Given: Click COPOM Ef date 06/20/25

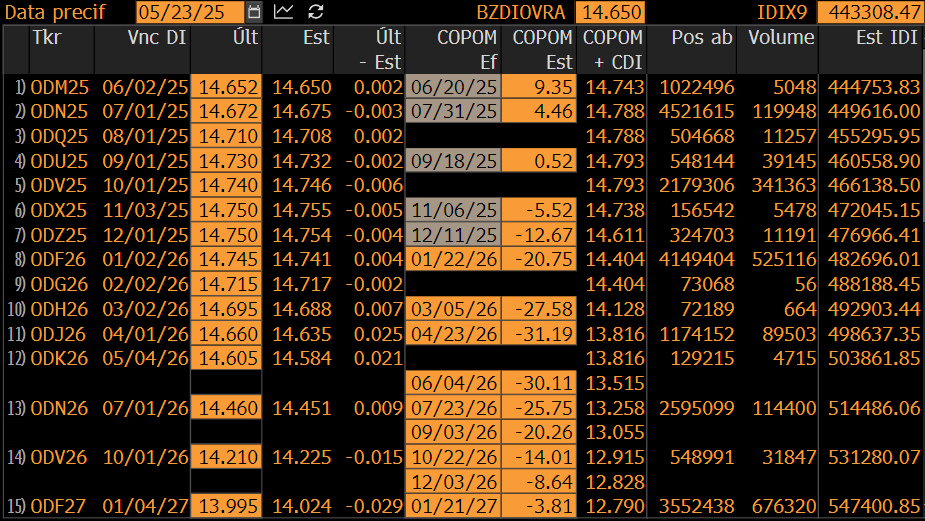Looking at the screenshot, I should (x=453, y=87).
